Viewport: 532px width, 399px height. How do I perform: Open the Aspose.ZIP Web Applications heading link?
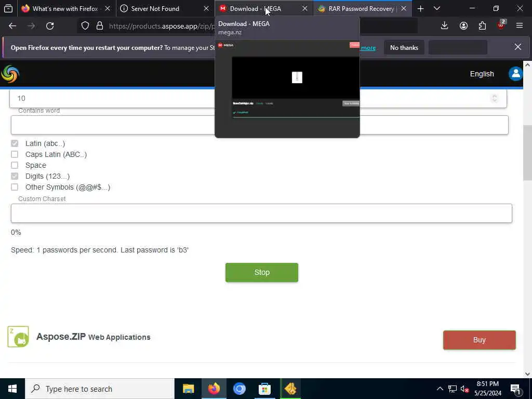94,337
